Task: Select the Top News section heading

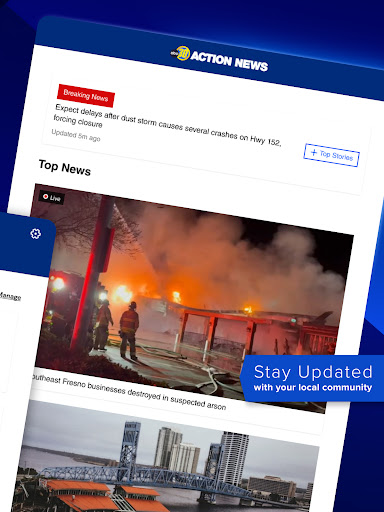Action: (x=65, y=168)
